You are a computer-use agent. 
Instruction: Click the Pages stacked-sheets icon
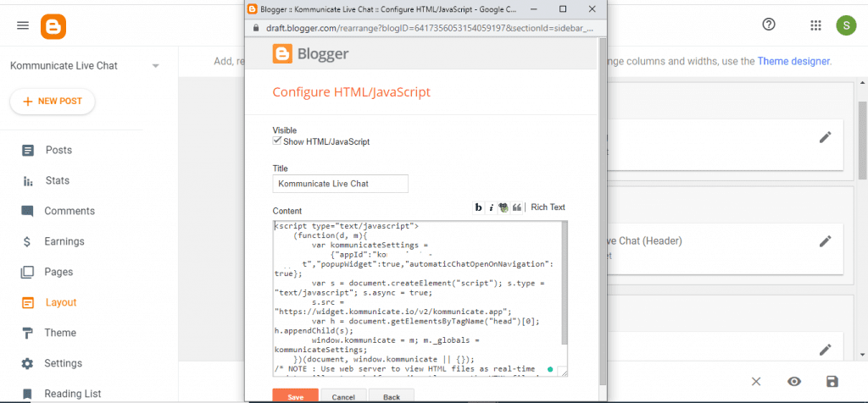27,272
